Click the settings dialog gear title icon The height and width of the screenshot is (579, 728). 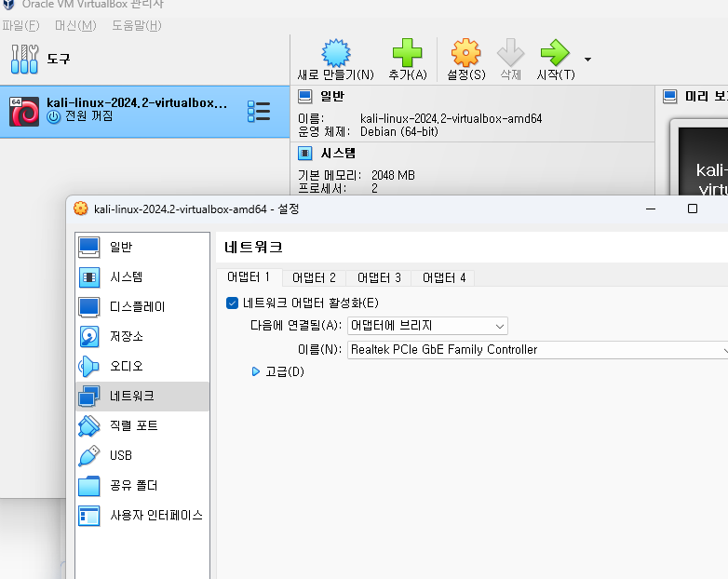81,209
